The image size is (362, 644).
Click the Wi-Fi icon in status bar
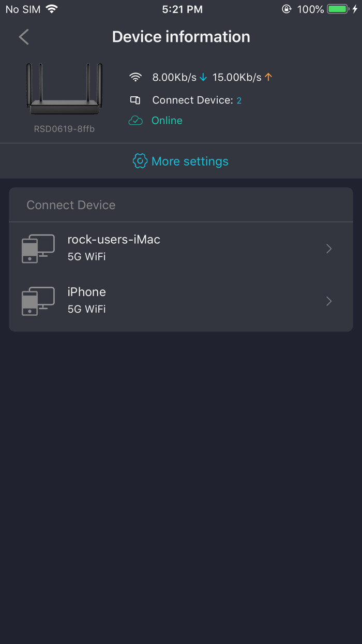coord(52,8)
